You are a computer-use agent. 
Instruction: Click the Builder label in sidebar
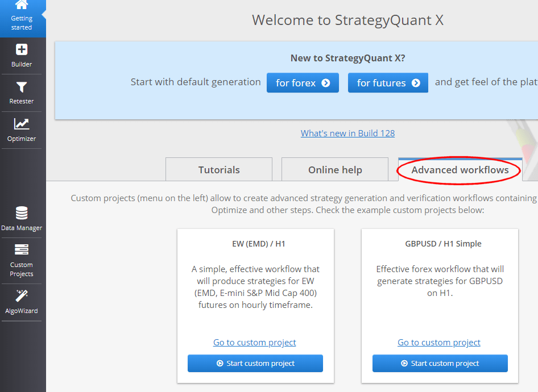pos(21,64)
